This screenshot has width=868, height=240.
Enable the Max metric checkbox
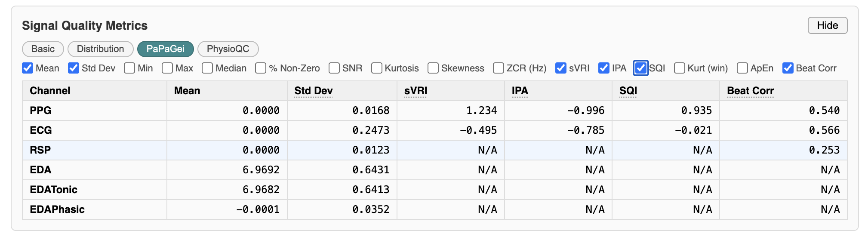[167, 68]
